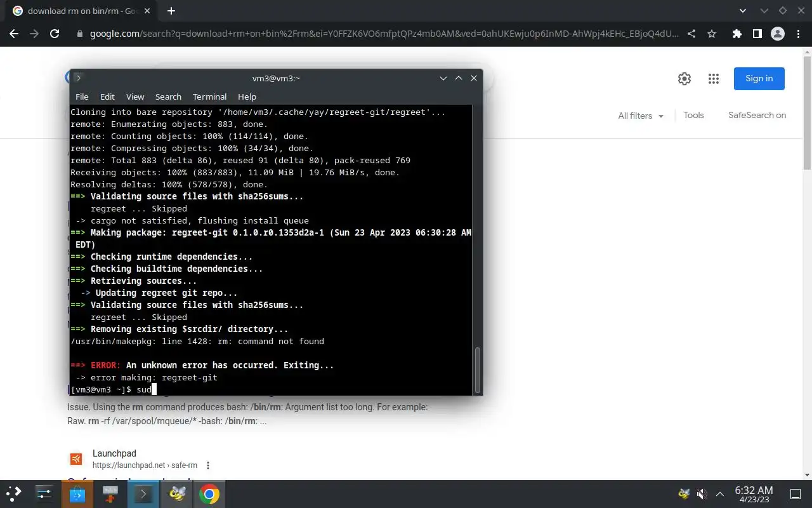Open the terminal Search menu

[168, 97]
